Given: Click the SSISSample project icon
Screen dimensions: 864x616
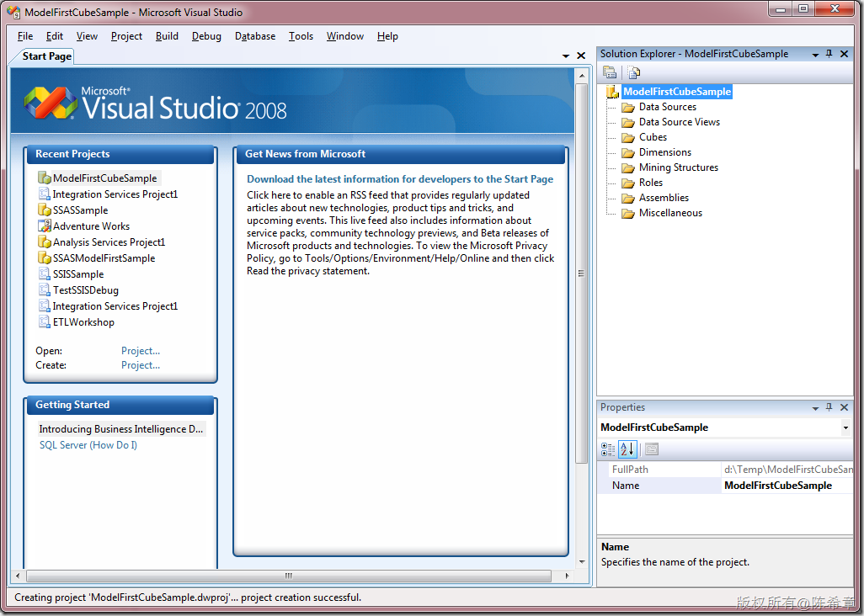Looking at the screenshot, I should [x=44, y=273].
